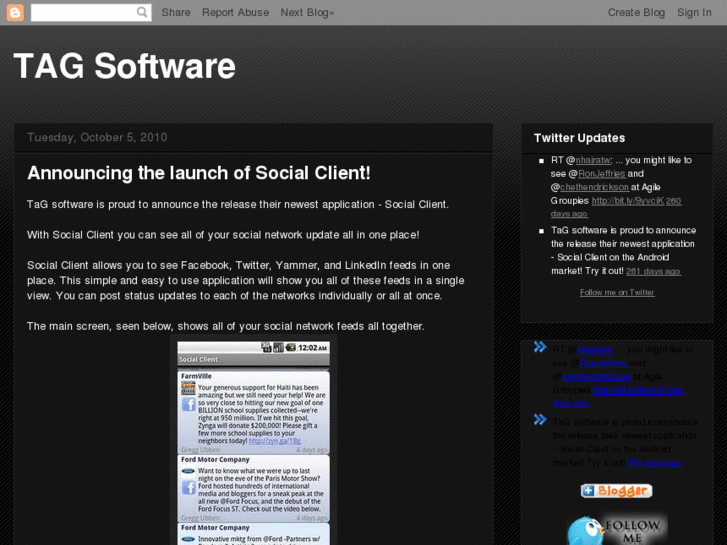Select Report Abuse in the navbar
727x545 pixels.
coord(236,13)
